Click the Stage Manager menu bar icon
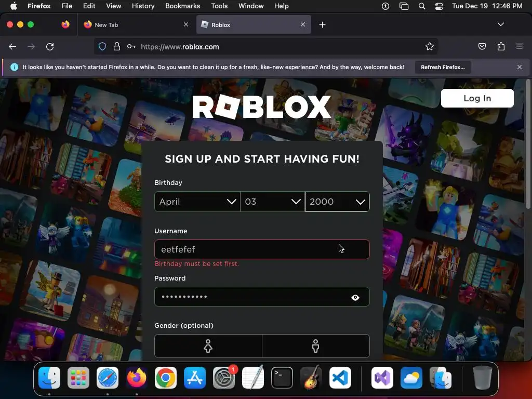Viewport: 532px width, 399px height. click(x=404, y=6)
